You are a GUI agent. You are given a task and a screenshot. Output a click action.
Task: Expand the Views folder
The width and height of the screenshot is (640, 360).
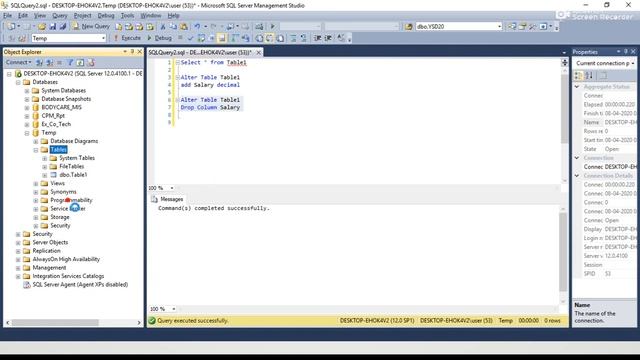coord(36,184)
